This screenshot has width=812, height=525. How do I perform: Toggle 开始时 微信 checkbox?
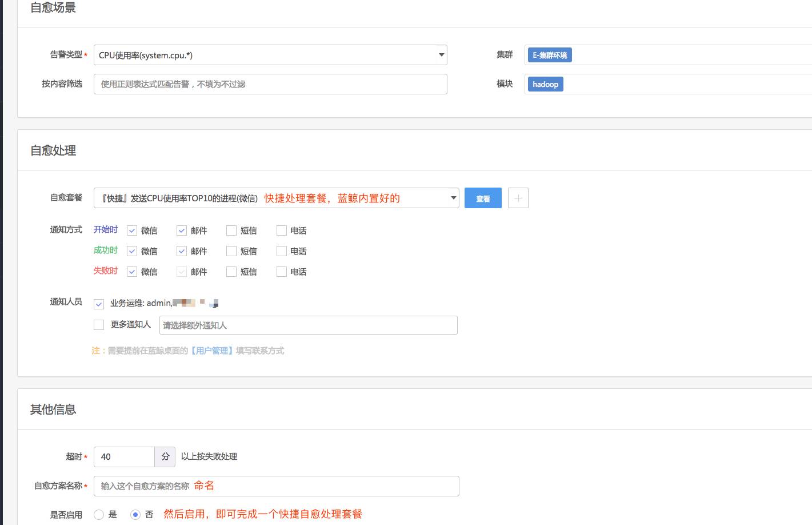132,230
